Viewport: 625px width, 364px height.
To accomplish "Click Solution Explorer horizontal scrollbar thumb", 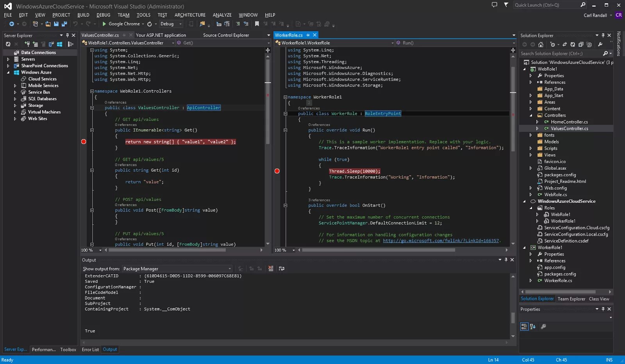I will point(560,292).
